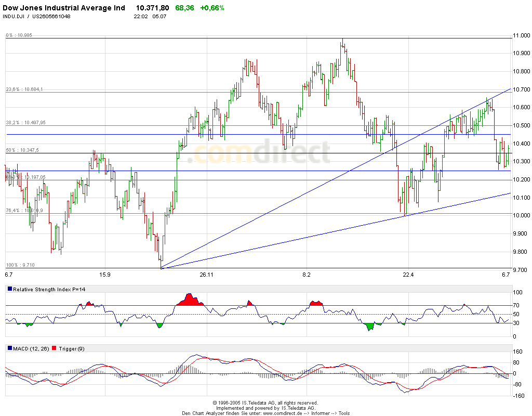Click the MACD 160 axis label
The height and width of the screenshot is (416, 532).
click(x=518, y=352)
